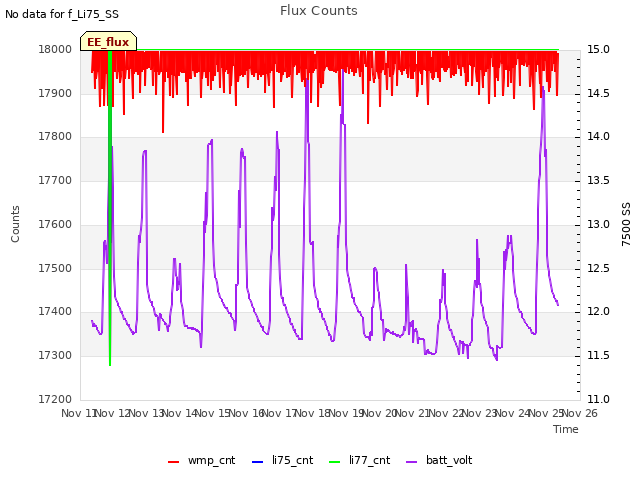640x480 pixels.
Task: Click the 17500 tick on Counts axis
Action: (x=55, y=268)
